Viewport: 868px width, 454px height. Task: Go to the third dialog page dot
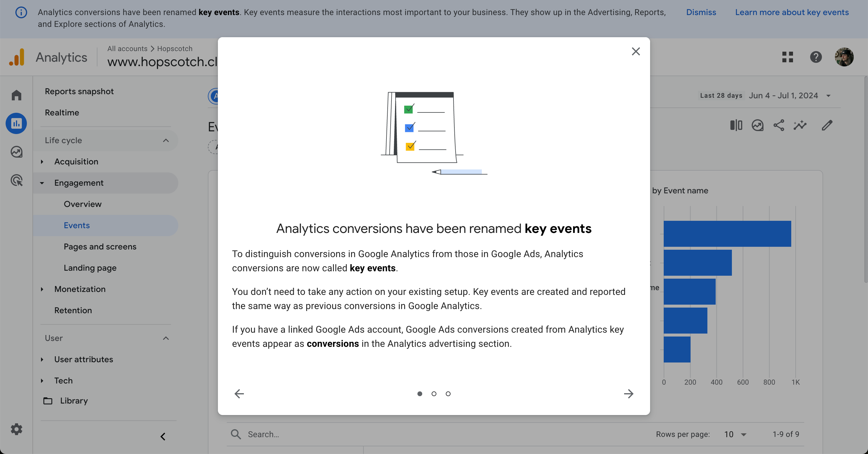[x=448, y=394]
